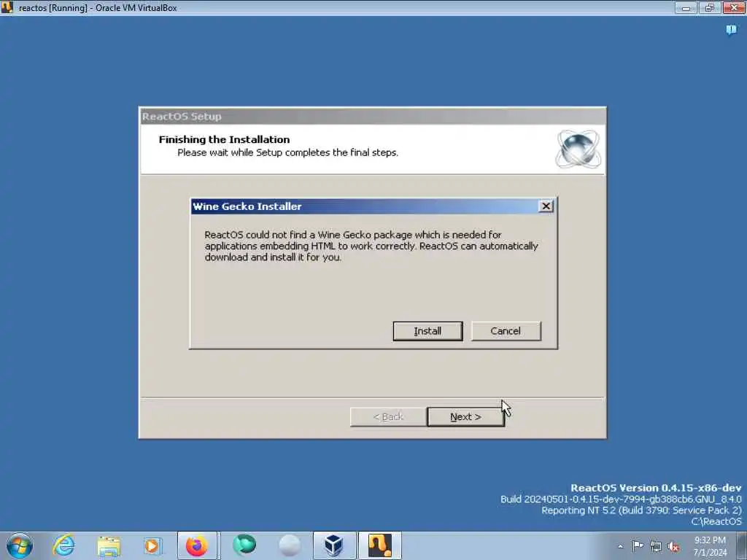Click the disabled Back button
Viewport: 747px width, 560px height.
(388, 416)
